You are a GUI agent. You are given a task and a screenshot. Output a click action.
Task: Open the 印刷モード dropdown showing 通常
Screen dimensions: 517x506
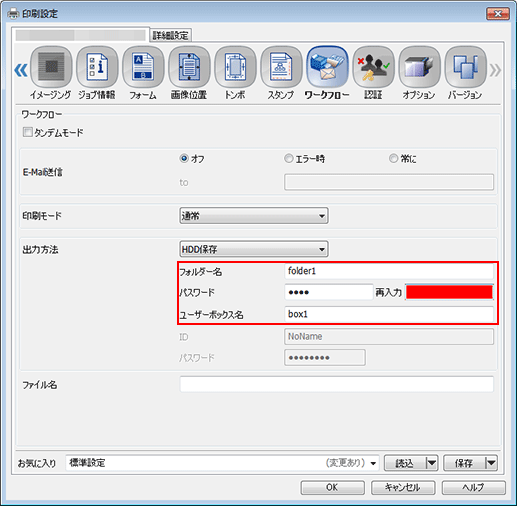click(x=254, y=216)
